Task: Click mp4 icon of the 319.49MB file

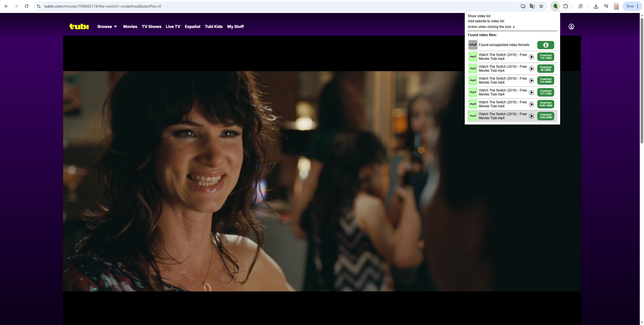Action: tap(473, 80)
